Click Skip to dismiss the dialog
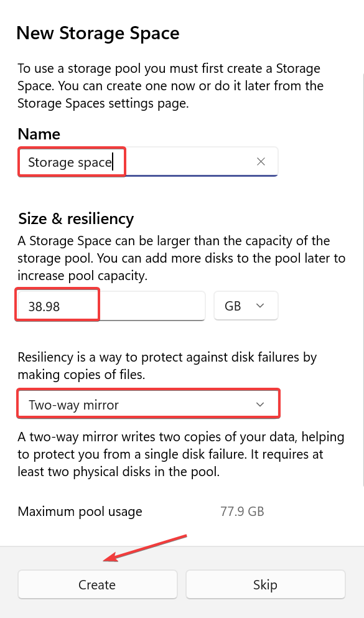This screenshot has width=364, height=618. pyautogui.click(x=265, y=584)
